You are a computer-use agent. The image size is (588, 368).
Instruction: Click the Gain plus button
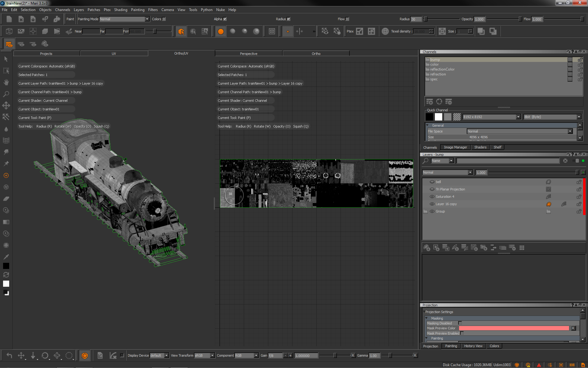(x=290, y=355)
